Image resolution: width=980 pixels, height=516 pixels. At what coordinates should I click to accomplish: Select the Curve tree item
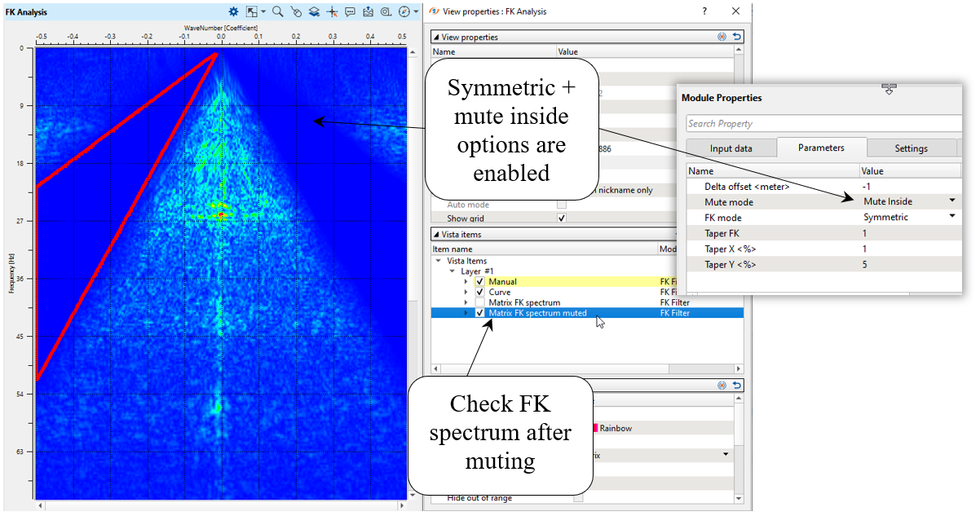(499, 292)
